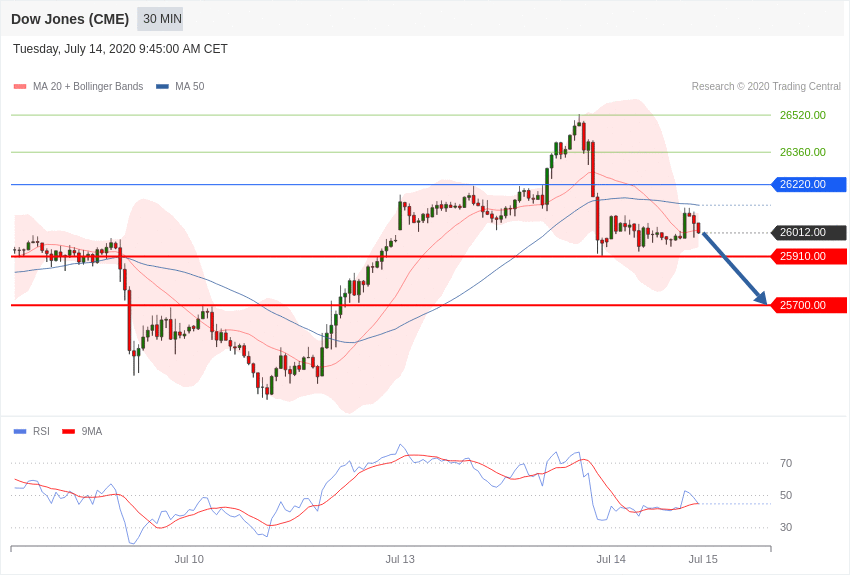850x576 pixels.
Task: Select the 25910.00 red price tag
Action: point(808,256)
